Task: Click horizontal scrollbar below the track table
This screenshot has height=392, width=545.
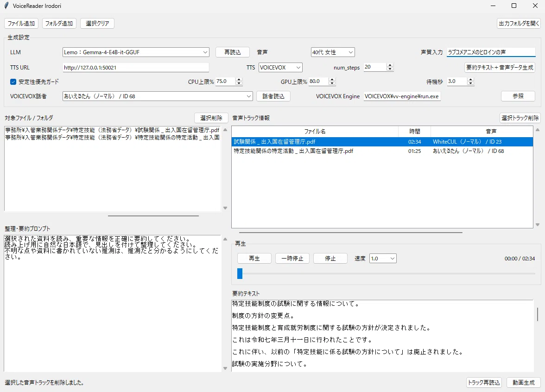Action: pyautogui.click(x=351, y=233)
